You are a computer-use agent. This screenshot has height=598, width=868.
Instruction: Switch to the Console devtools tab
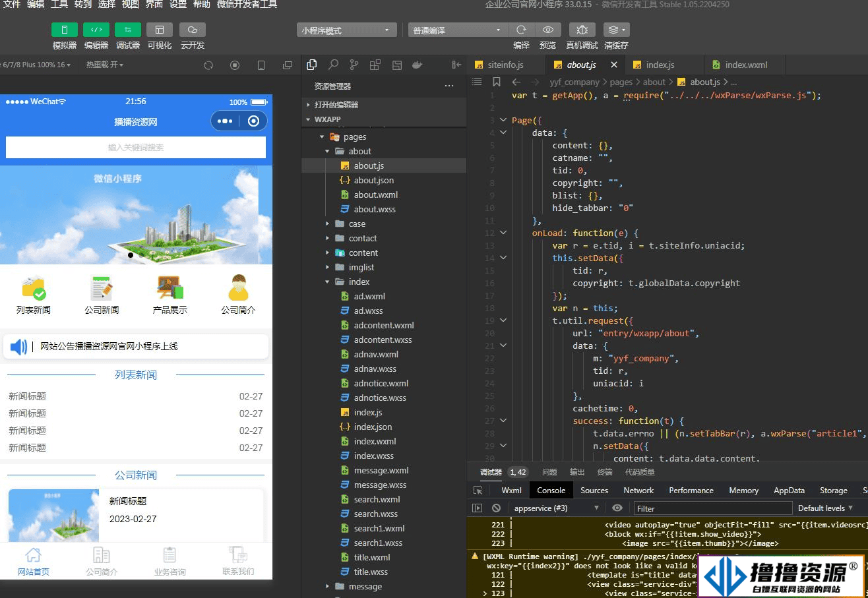[x=551, y=490]
